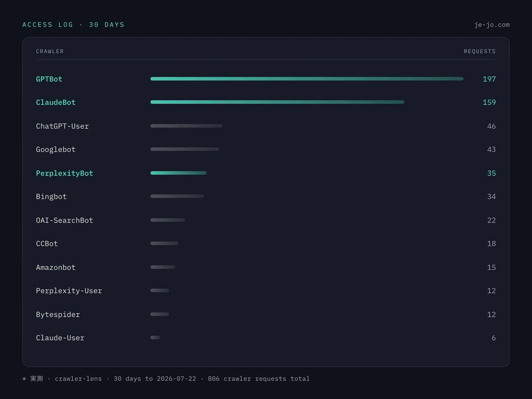The height and width of the screenshot is (399, 532).
Task: Click the Amazonbot request bar
Action: click(163, 267)
